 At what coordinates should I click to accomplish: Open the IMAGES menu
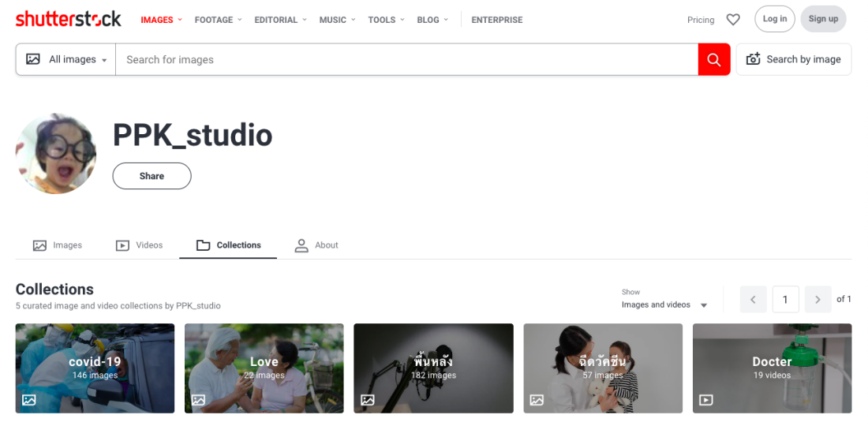161,20
